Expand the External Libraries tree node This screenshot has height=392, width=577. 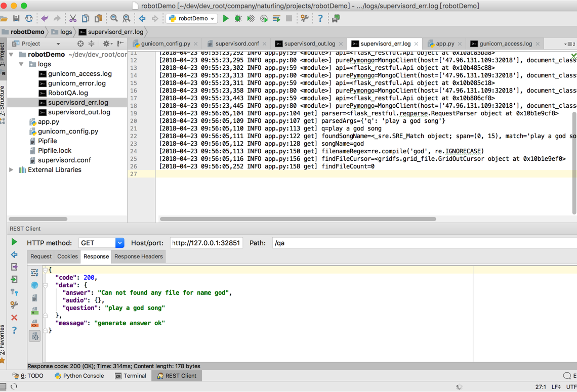pyautogui.click(x=12, y=170)
